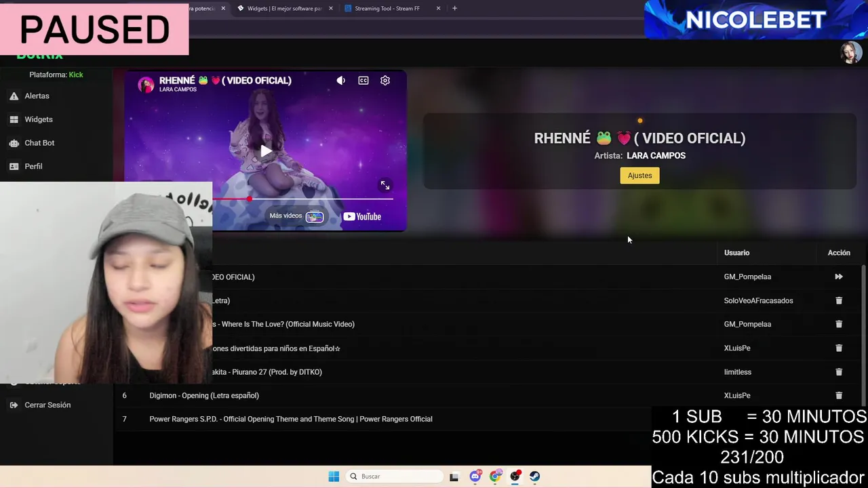868x488 pixels.
Task: Click the Cerrar Sesión logout arrow icon
Action: point(14,405)
